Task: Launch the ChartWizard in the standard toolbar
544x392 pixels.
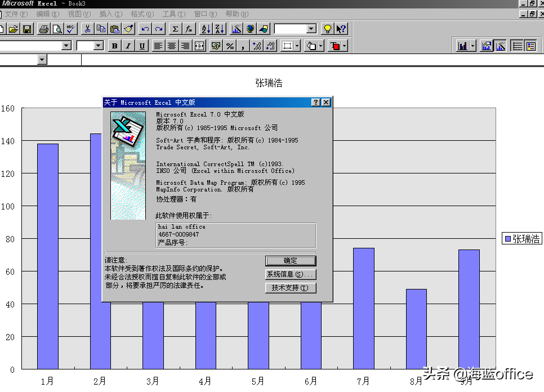Action: click(x=237, y=29)
